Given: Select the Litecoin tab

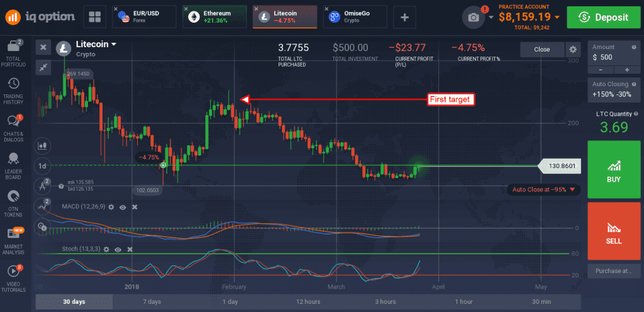Looking at the screenshot, I should pos(285,17).
